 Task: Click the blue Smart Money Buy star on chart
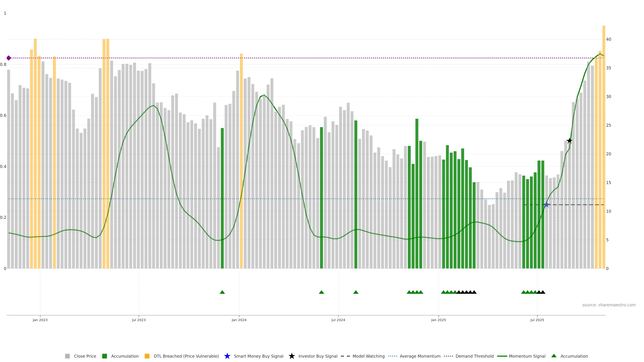[547, 205]
